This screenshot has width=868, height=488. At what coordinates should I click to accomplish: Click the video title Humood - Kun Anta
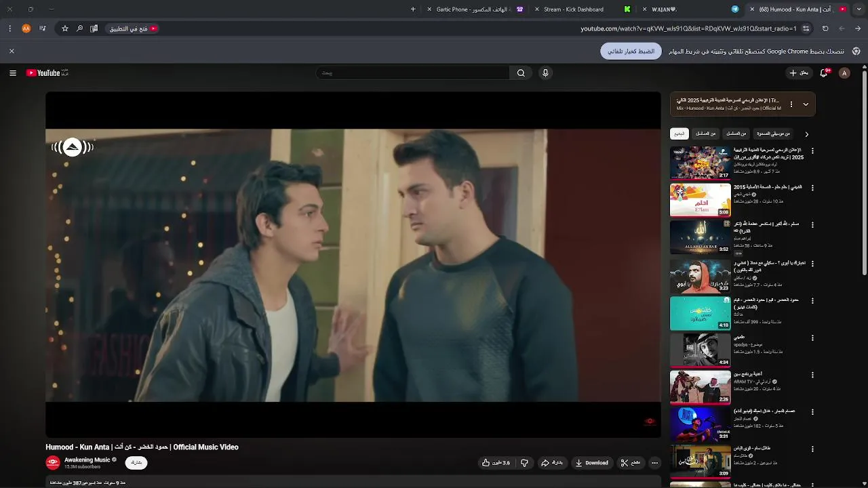click(x=142, y=447)
